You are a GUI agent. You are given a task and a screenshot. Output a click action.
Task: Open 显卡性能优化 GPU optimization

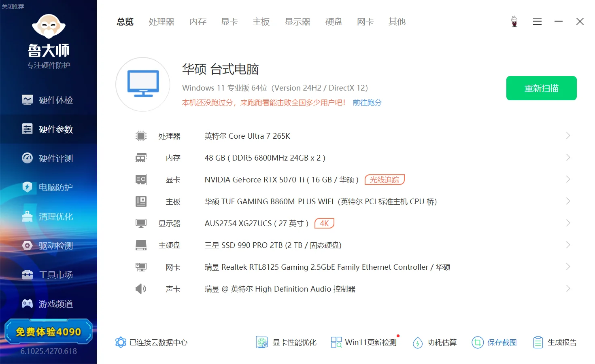(x=286, y=342)
